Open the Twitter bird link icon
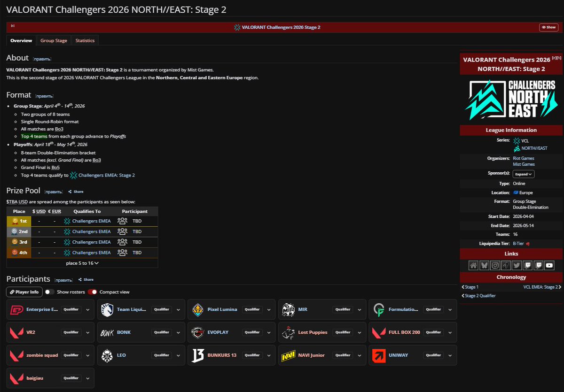The image size is (564, 392). 517,265
